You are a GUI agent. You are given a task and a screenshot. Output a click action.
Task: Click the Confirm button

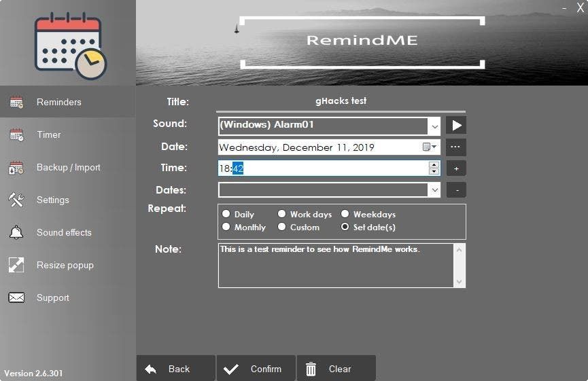[256, 369]
